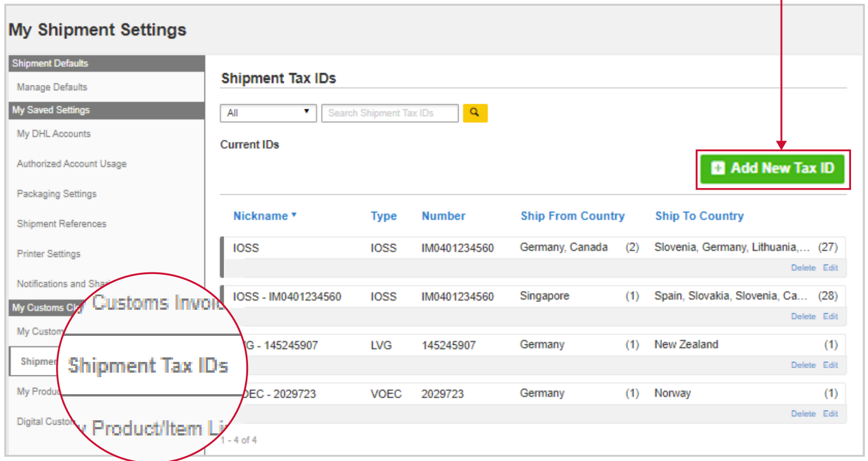The width and height of the screenshot is (868, 461).
Task: Edit the Singapore IOSS tax ID
Action: pos(830,317)
